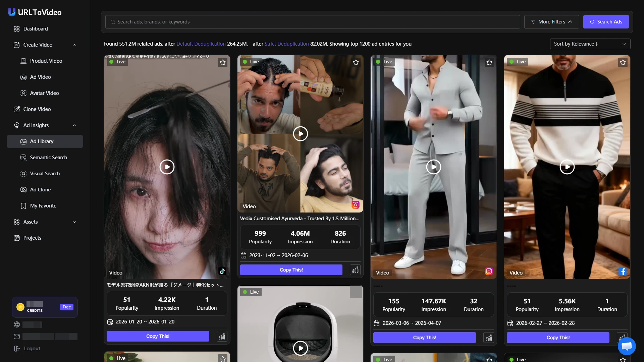Image resolution: width=644 pixels, height=362 pixels.
Task: Click the Search Ads button
Action: (606, 22)
